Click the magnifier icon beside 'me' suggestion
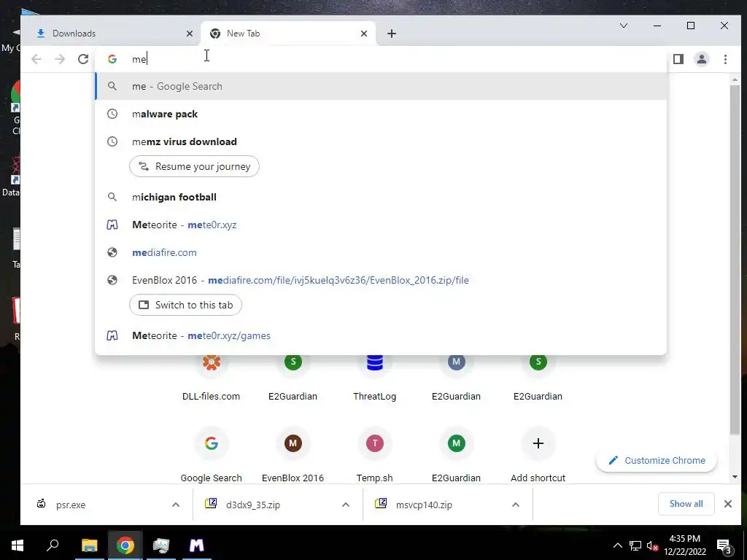 (x=112, y=86)
